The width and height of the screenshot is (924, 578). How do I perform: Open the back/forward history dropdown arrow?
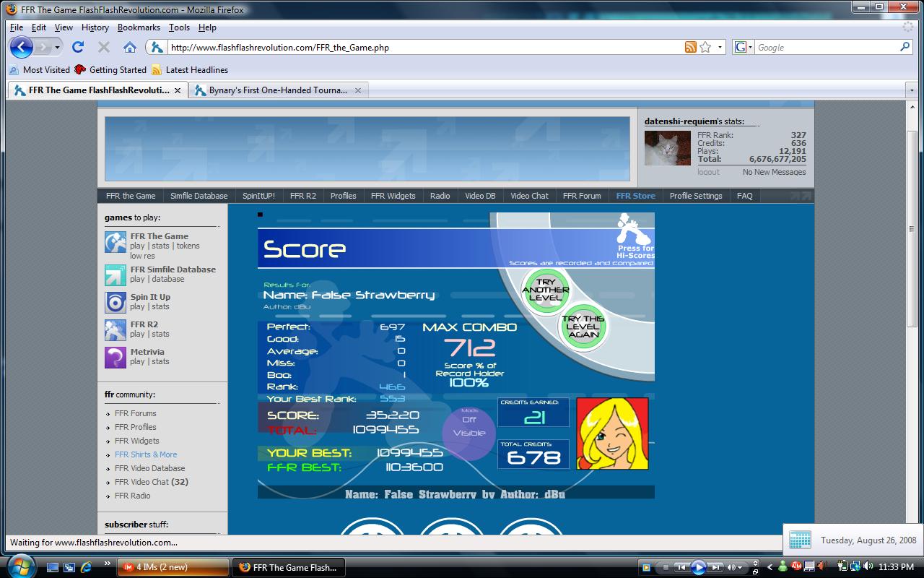click(57, 48)
